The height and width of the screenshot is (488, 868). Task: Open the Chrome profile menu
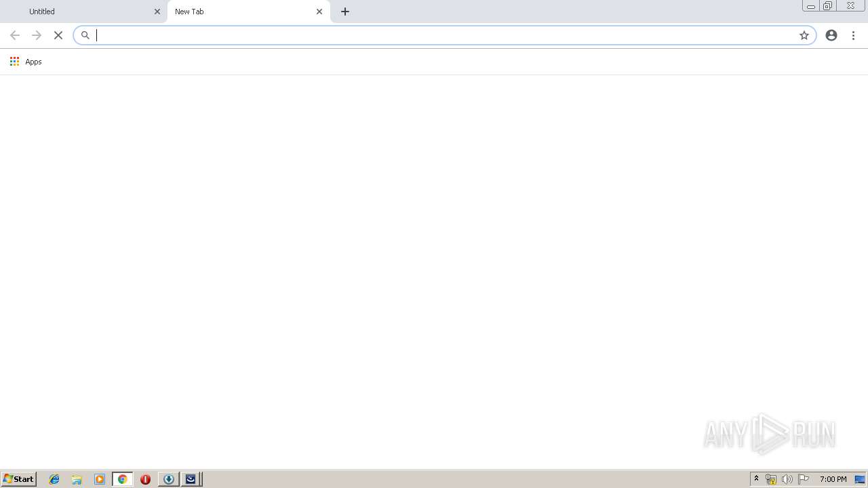pos(831,35)
